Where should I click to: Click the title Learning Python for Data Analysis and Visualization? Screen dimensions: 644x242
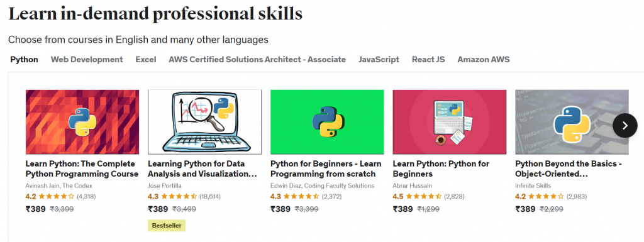(x=203, y=168)
